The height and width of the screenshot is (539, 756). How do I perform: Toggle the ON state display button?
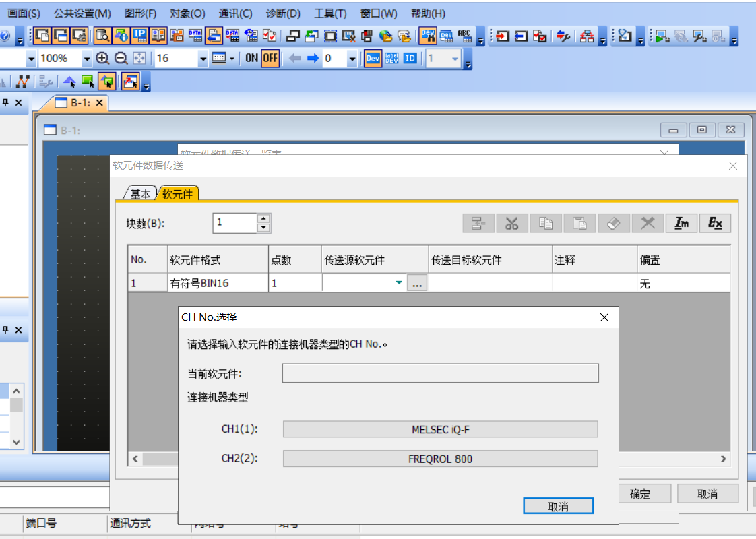[252, 59]
